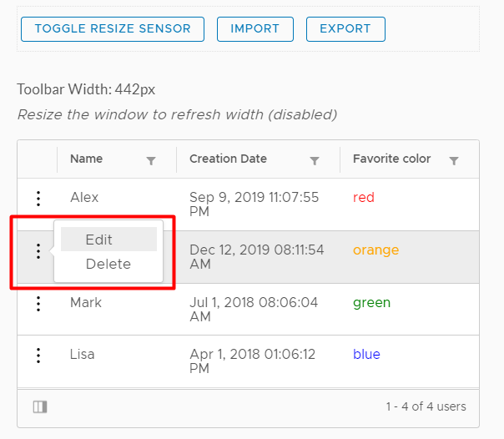This screenshot has width=504, height=439.
Task: Click the Export button
Action: pyautogui.click(x=345, y=28)
